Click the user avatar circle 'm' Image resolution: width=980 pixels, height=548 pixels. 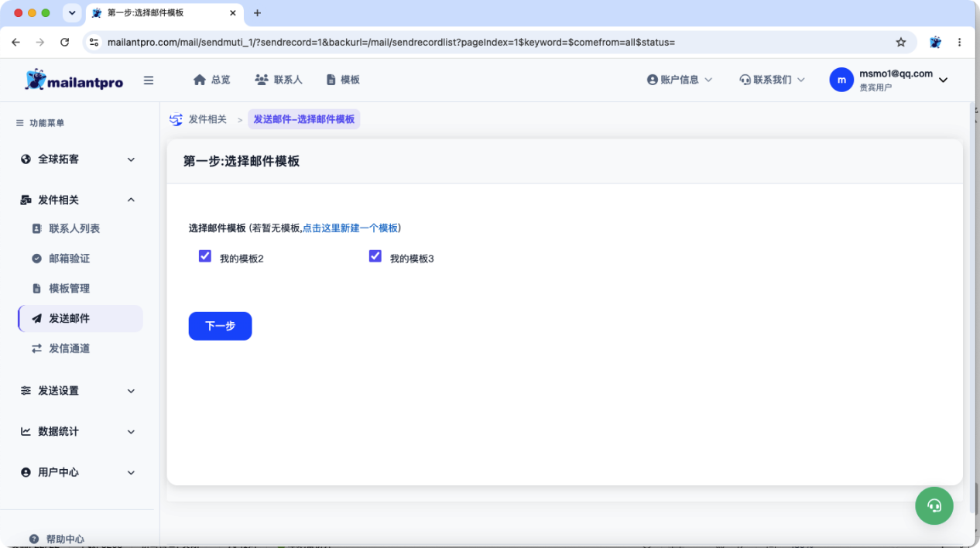(841, 80)
